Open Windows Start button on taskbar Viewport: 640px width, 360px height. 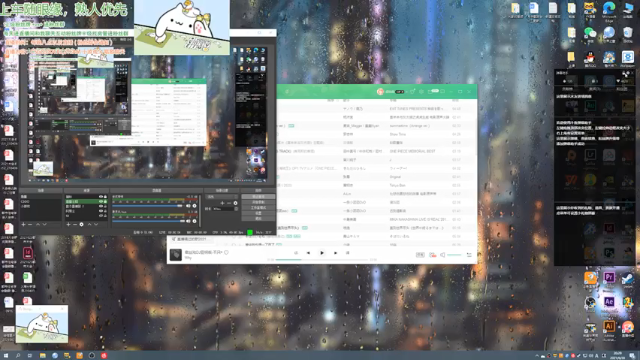pyautogui.click(x=6, y=356)
